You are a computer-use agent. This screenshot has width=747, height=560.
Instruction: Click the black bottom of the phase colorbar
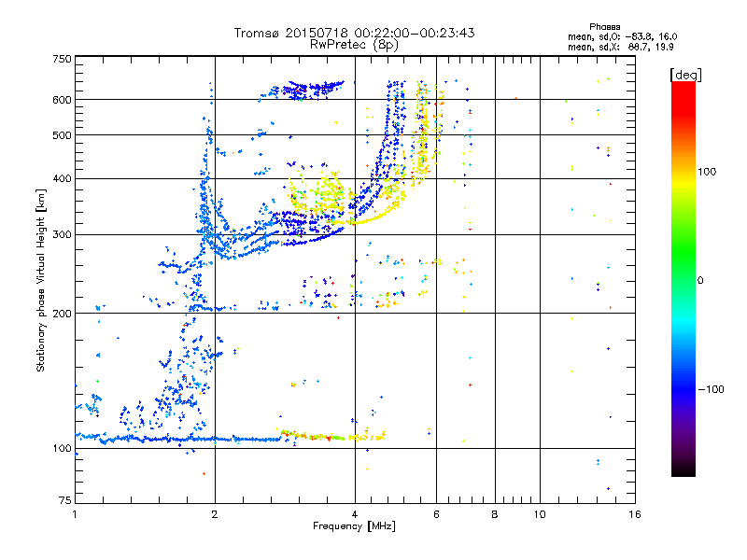pyautogui.click(x=684, y=469)
